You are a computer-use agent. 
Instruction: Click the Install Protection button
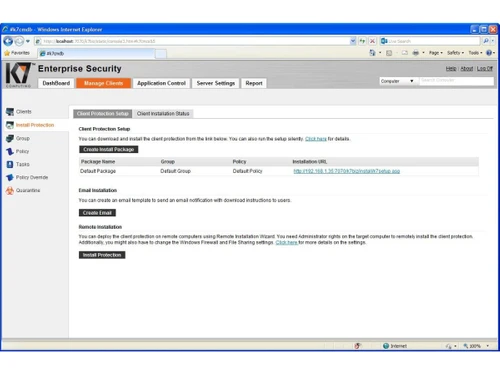coord(102,255)
